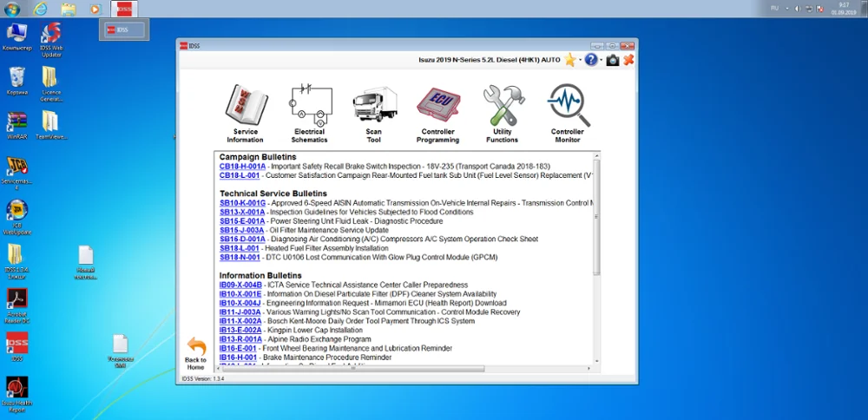Screen dimensions: 868x420
Task: Select Licence Generat... desktop folder
Action: click(x=50, y=84)
